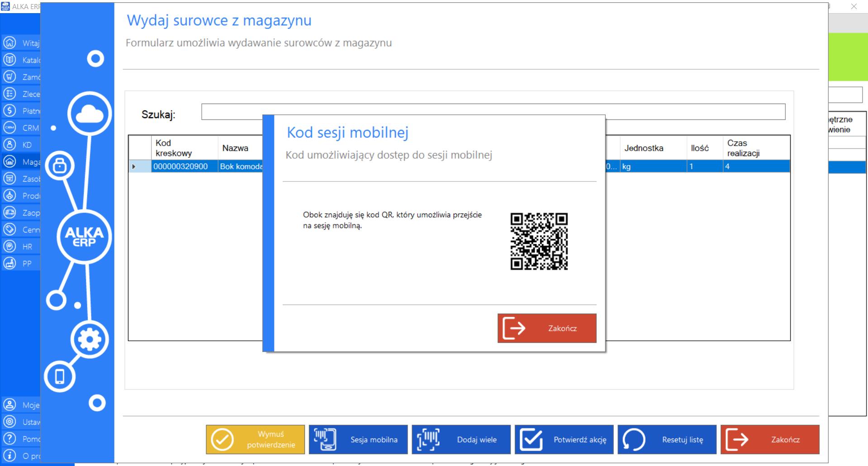Click the Zakończ button in the QR dialog
This screenshot has height=466, width=868.
point(547,328)
